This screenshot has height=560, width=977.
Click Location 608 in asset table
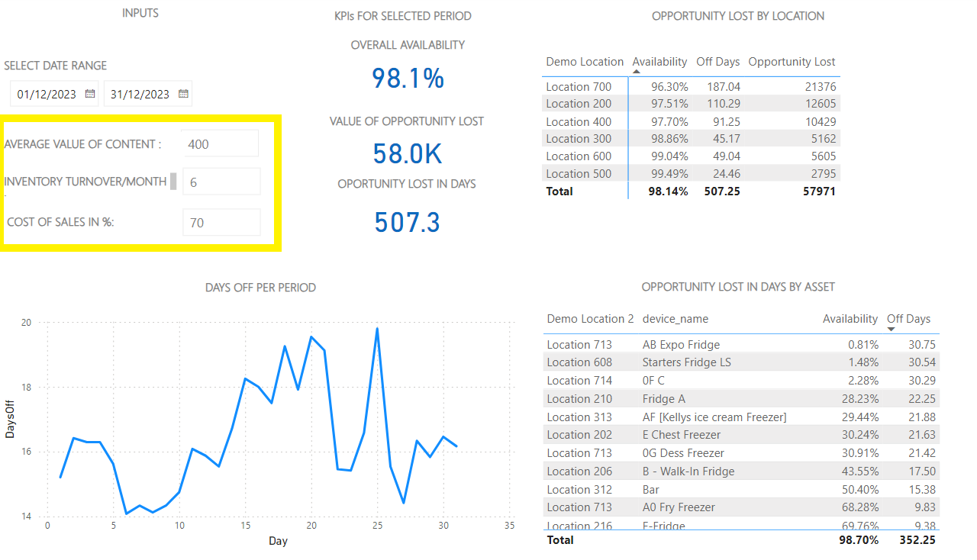pos(579,362)
